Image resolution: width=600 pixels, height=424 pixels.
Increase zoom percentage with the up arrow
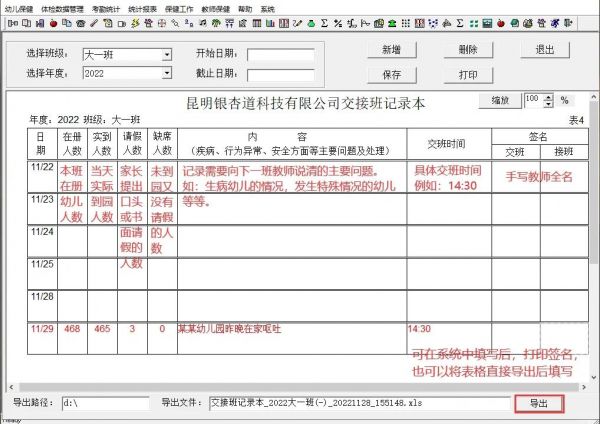[549, 97]
